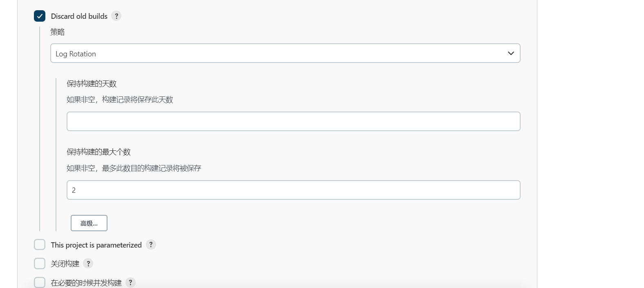Show help for 在必要的时候并发构建
The image size is (644, 288).
pyautogui.click(x=130, y=282)
